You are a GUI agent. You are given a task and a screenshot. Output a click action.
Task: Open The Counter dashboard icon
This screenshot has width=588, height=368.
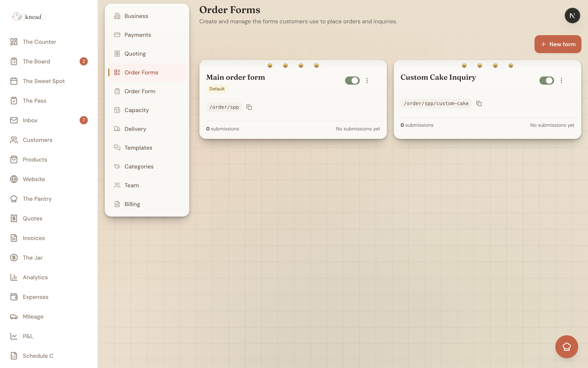(x=14, y=42)
